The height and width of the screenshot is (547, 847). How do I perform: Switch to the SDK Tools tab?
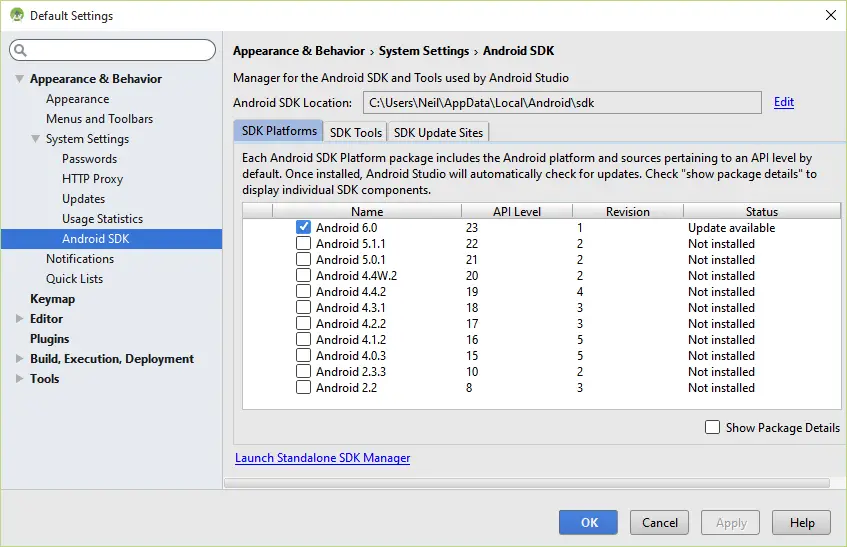pyautogui.click(x=356, y=132)
